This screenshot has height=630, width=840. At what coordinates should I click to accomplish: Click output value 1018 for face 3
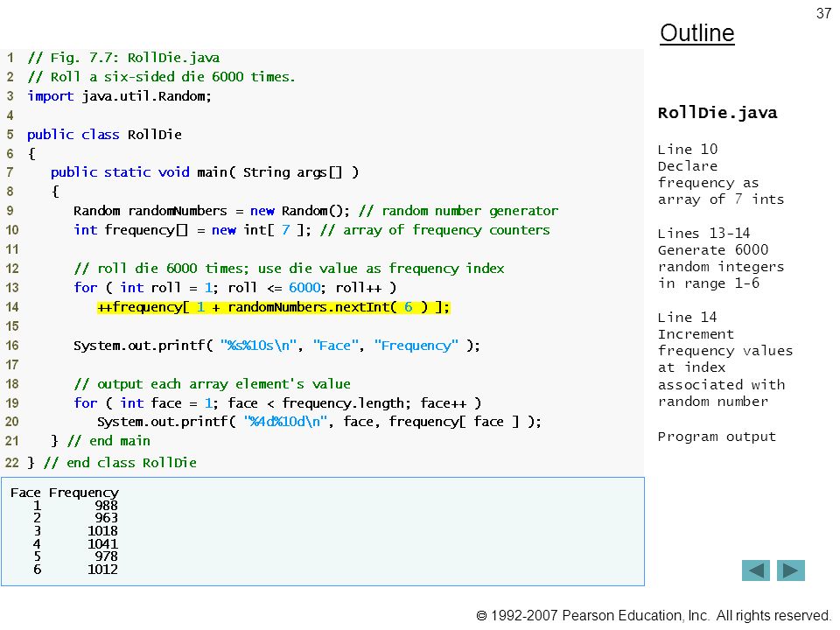click(x=103, y=531)
